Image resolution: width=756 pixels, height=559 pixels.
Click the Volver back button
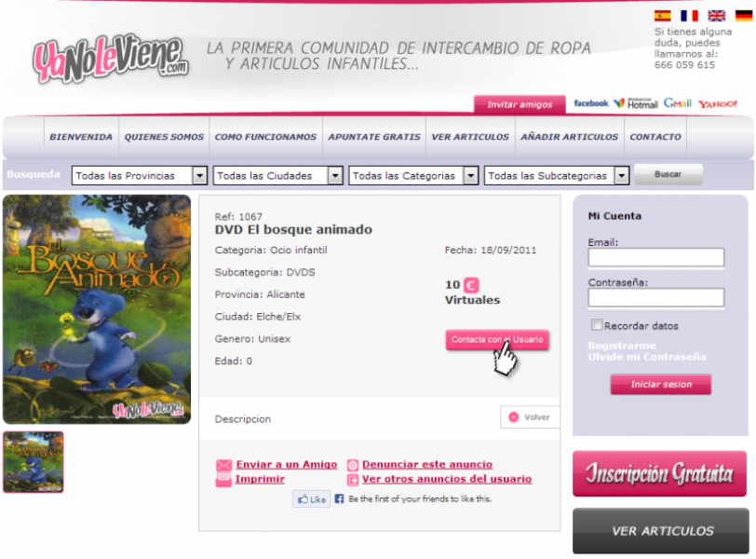coord(530,417)
